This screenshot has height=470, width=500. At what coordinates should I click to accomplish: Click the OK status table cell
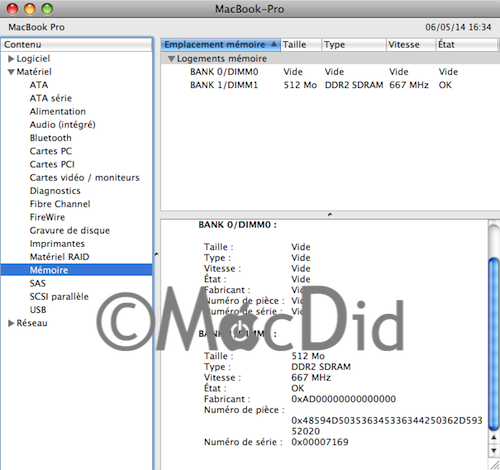click(x=445, y=85)
